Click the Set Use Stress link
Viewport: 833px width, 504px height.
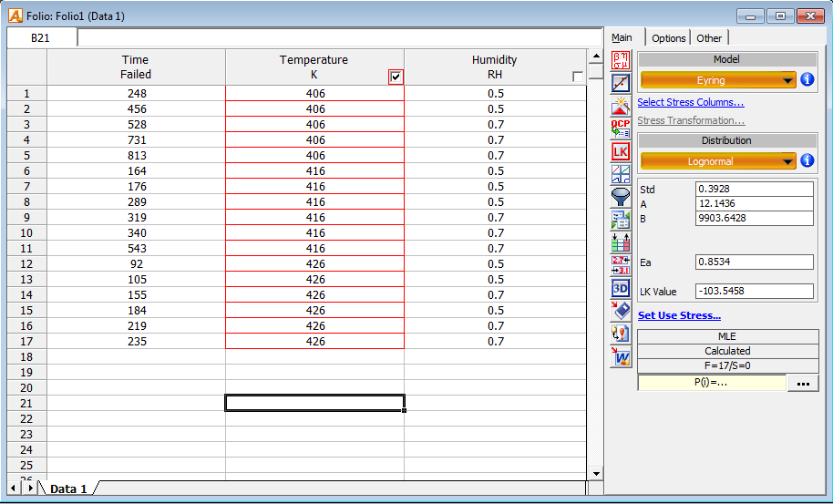click(x=679, y=315)
